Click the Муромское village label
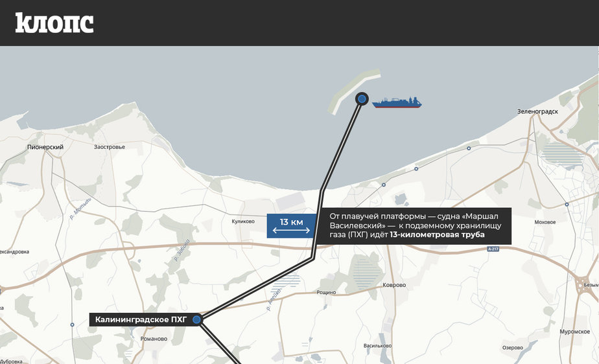This screenshot has width=599, height=364. click(575, 332)
